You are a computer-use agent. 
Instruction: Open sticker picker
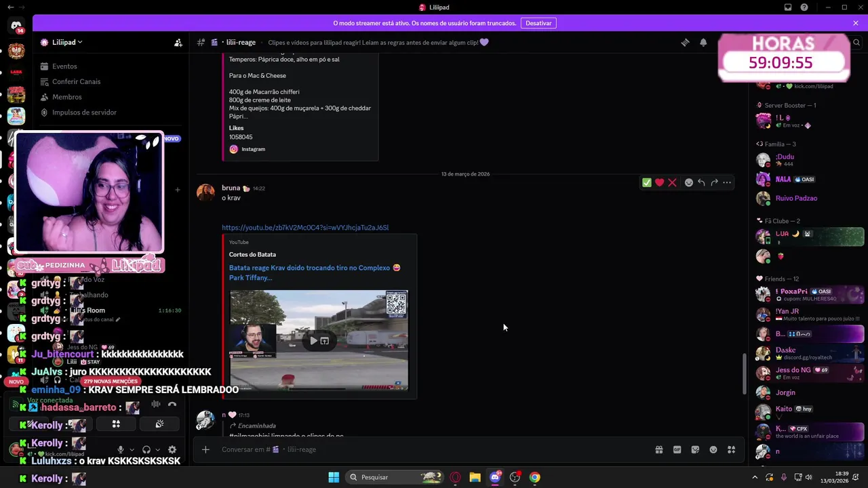(x=695, y=449)
